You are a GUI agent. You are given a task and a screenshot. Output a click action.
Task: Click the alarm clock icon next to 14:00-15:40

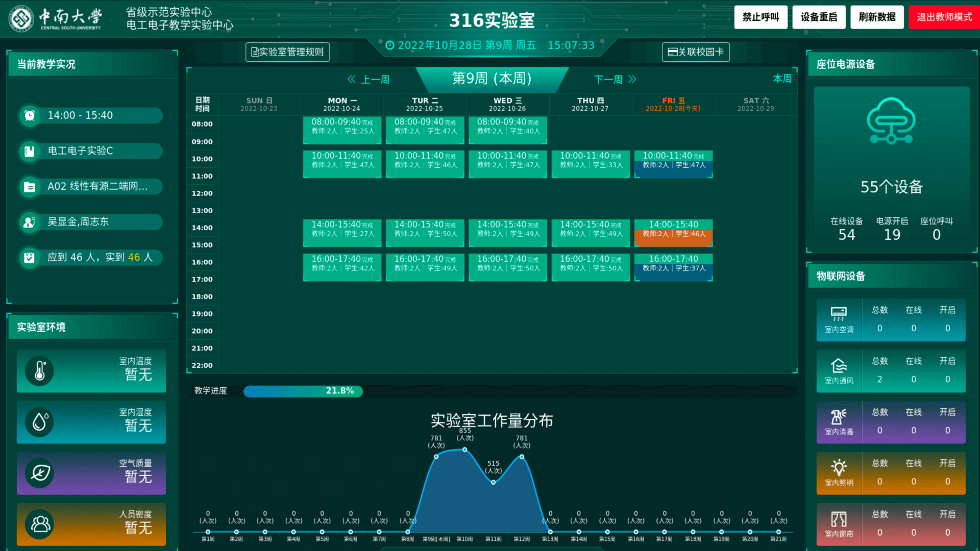pos(29,115)
